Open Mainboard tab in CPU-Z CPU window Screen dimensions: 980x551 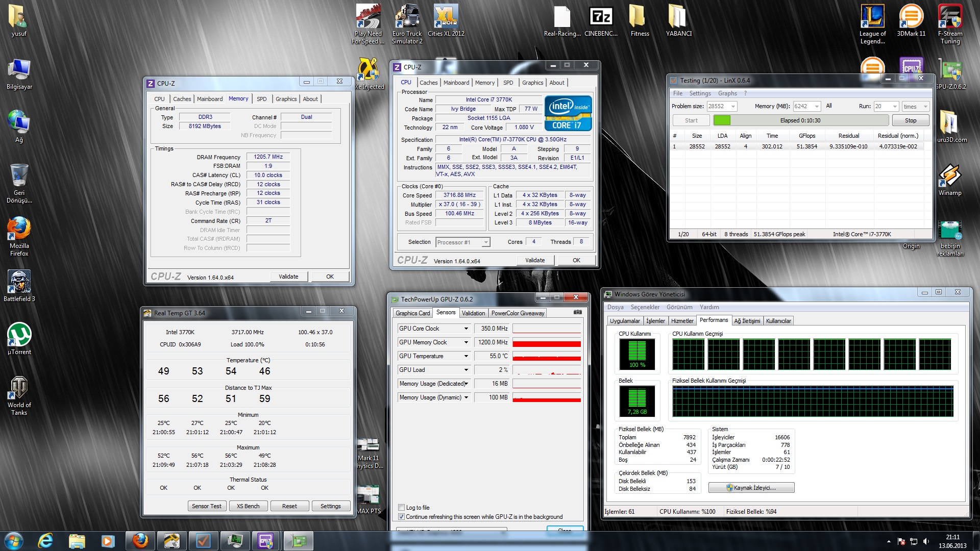456,83
